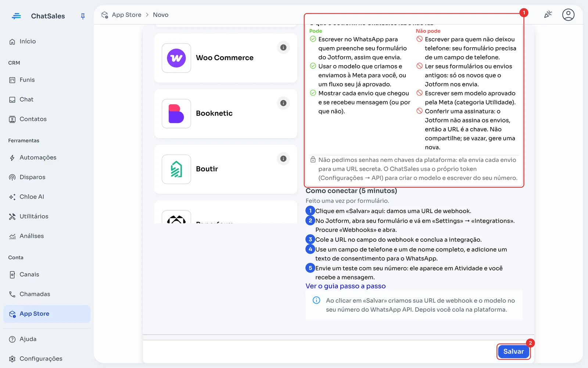Click the App Store breadcrumb link
588x368 pixels.
[126, 15]
